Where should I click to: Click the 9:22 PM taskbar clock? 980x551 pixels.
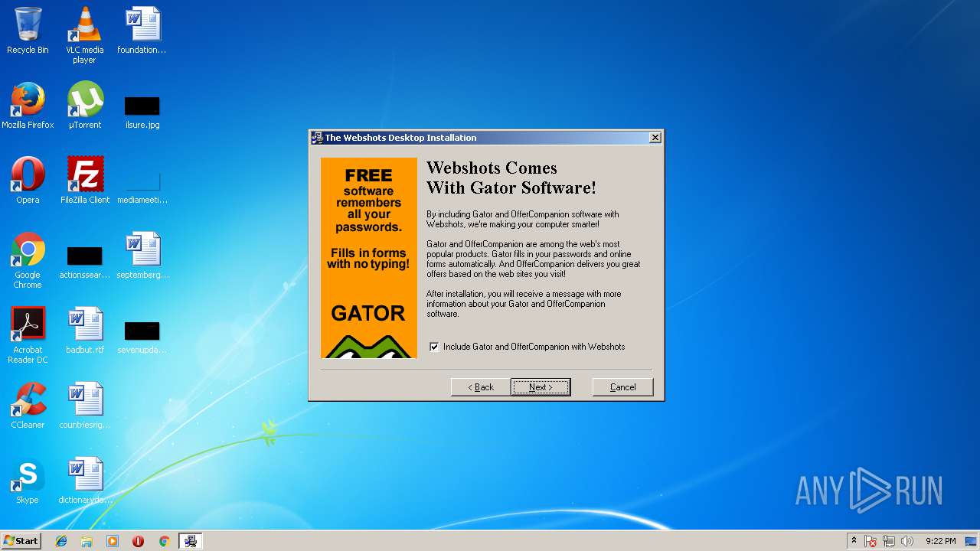pyautogui.click(x=940, y=541)
